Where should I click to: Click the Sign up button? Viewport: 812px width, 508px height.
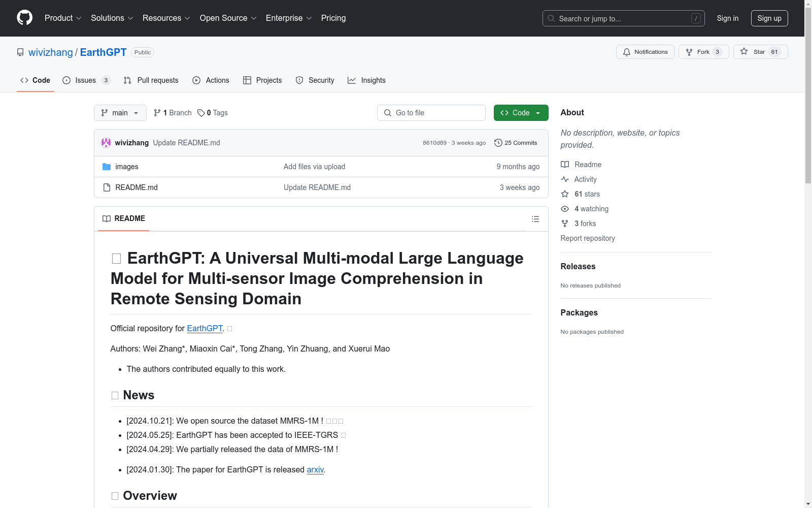[x=769, y=18]
